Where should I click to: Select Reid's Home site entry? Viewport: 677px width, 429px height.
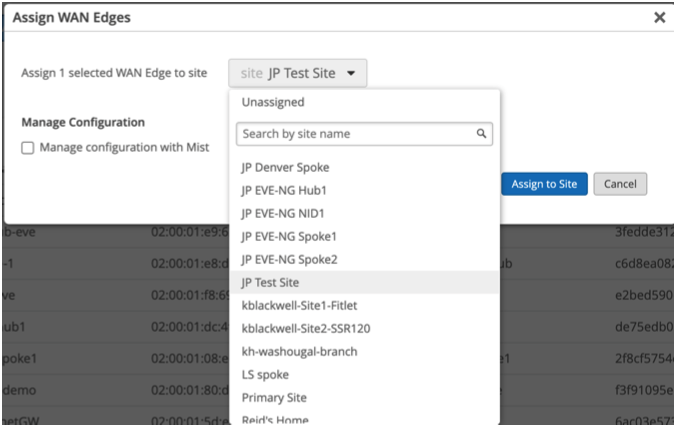click(275, 420)
